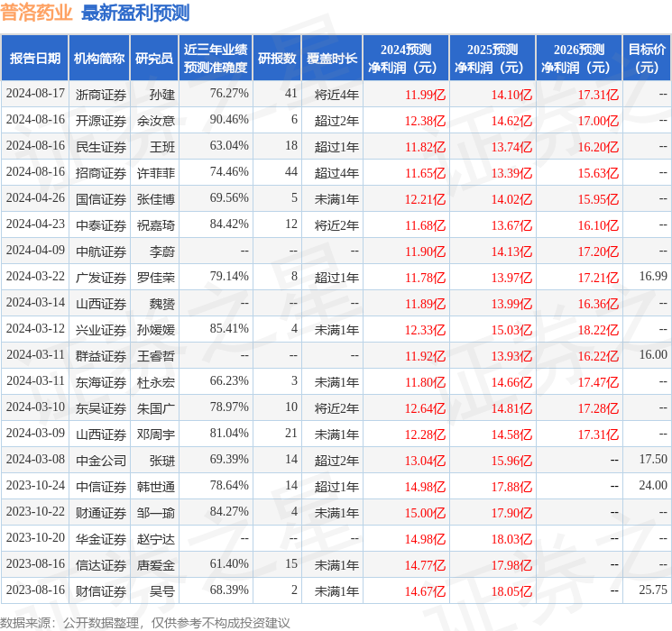The image size is (672, 631).
Task: Click accuracy value 63.04%
Action: (x=229, y=145)
